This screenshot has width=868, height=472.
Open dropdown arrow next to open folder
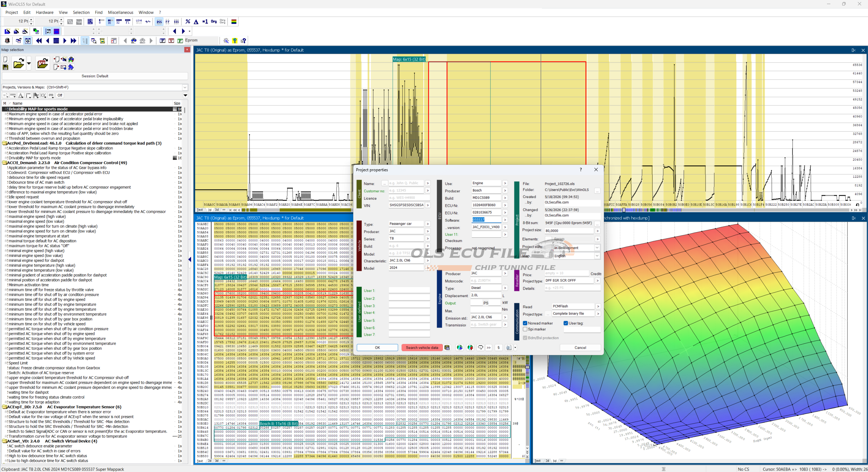[29, 63]
